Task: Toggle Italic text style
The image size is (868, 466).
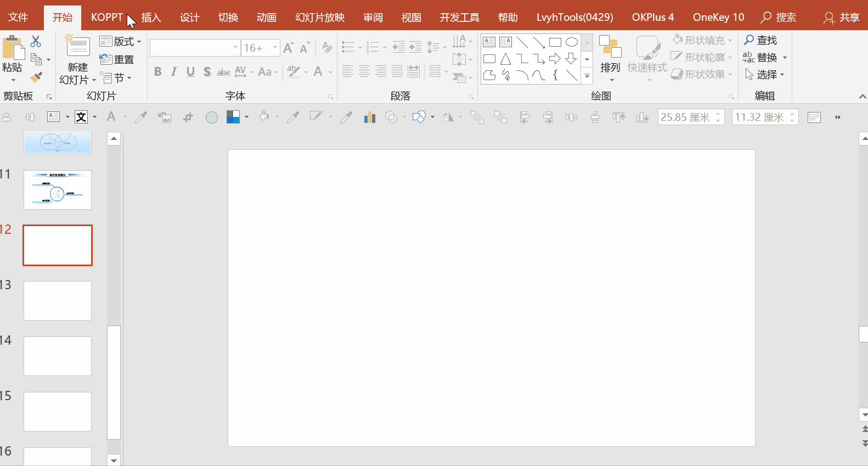Action: tap(174, 72)
